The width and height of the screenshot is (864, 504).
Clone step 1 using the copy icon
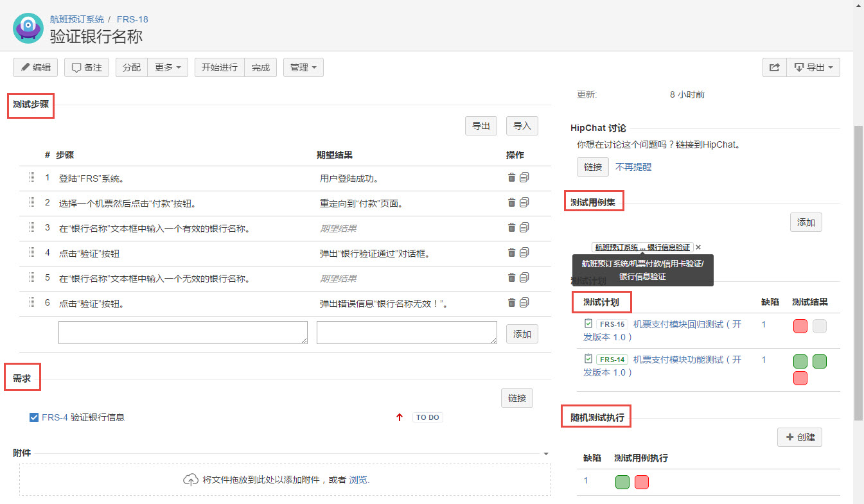(x=524, y=177)
